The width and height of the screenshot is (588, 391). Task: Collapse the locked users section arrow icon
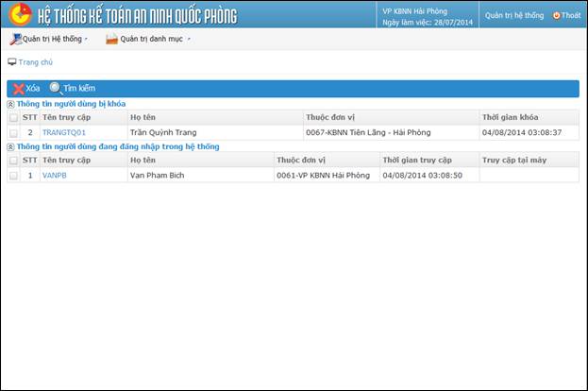(x=11, y=104)
